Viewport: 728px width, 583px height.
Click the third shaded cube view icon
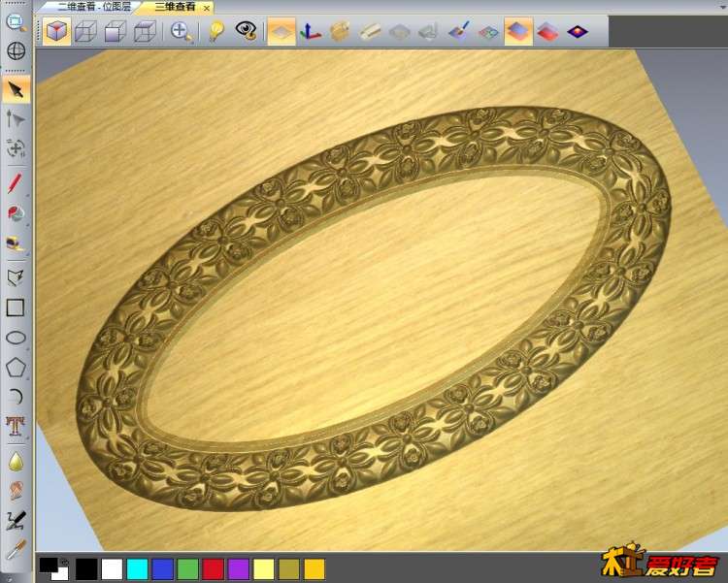115,32
